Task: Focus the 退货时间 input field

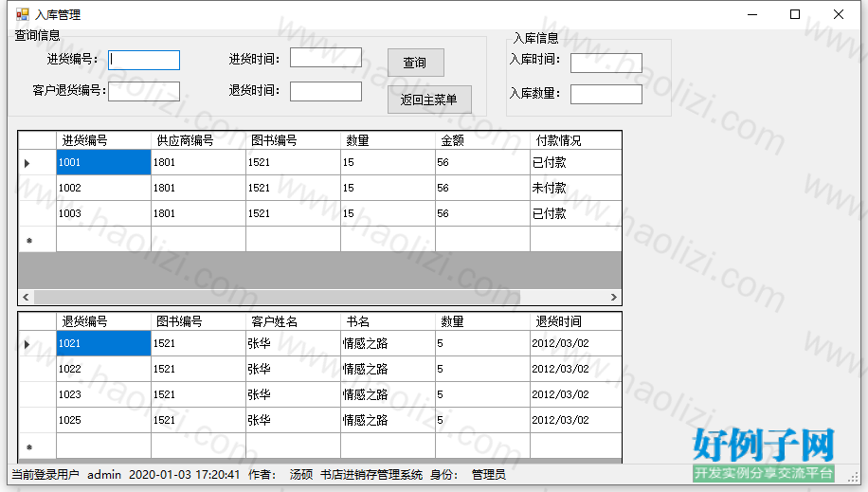Action: click(x=326, y=91)
